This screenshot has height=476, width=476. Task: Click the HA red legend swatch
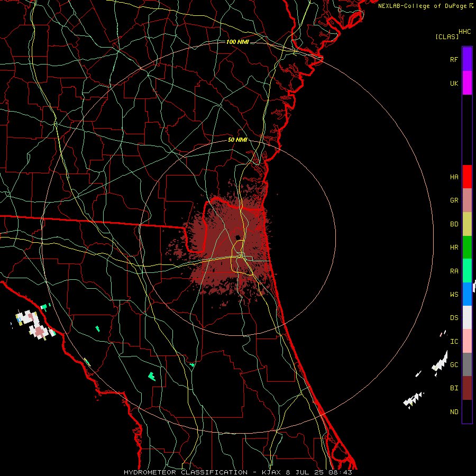coord(467,177)
